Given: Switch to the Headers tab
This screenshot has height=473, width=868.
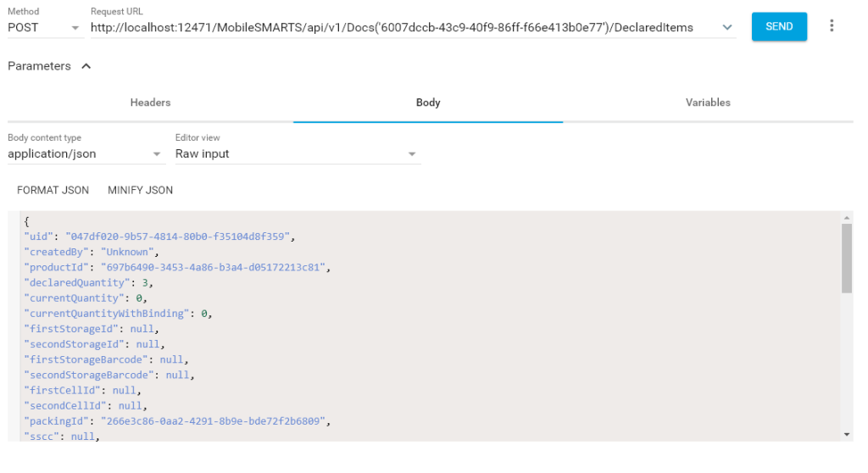Looking at the screenshot, I should pos(150,103).
